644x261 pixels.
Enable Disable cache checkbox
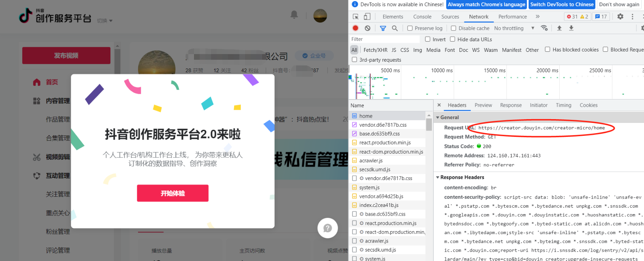(454, 28)
